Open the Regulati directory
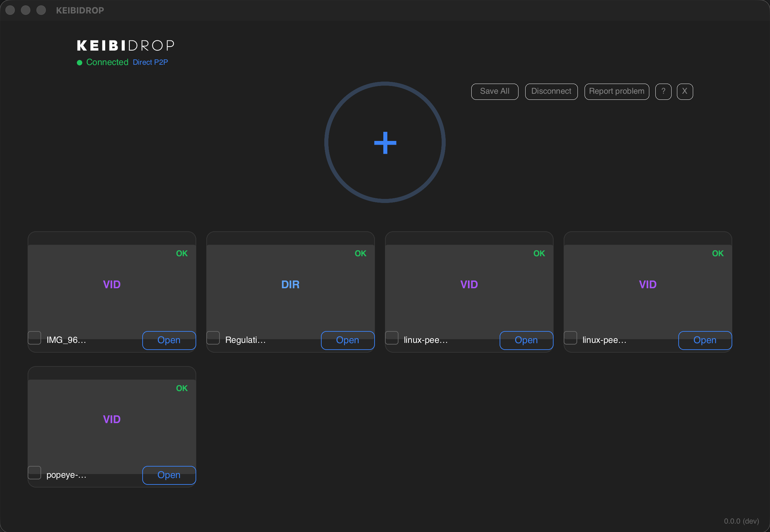Image resolution: width=770 pixels, height=532 pixels. tap(347, 340)
